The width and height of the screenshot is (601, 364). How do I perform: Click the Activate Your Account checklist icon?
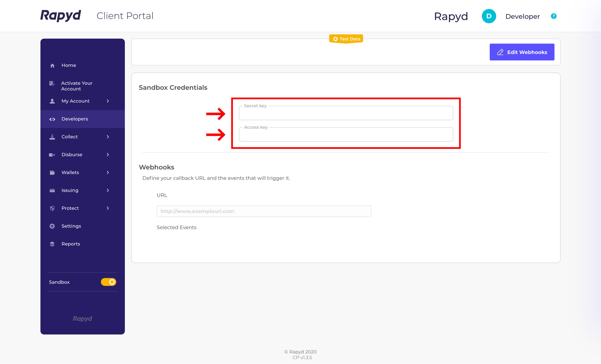coord(52,84)
